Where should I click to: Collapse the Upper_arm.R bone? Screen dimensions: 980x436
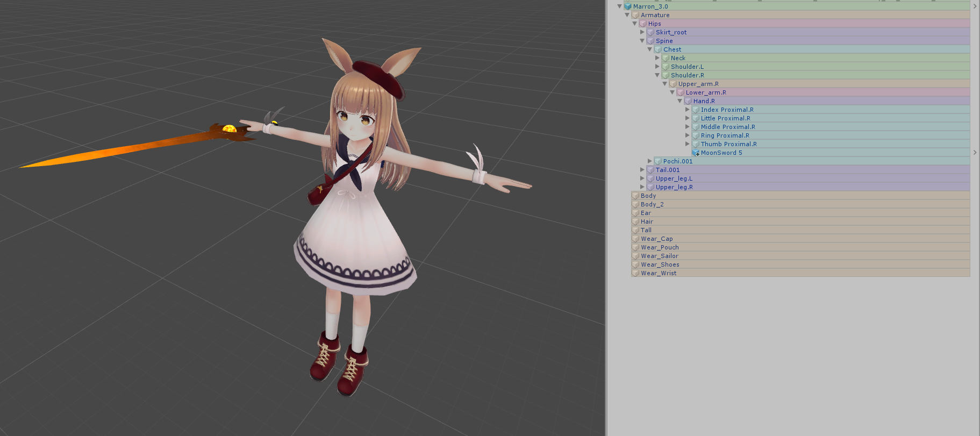point(665,84)
